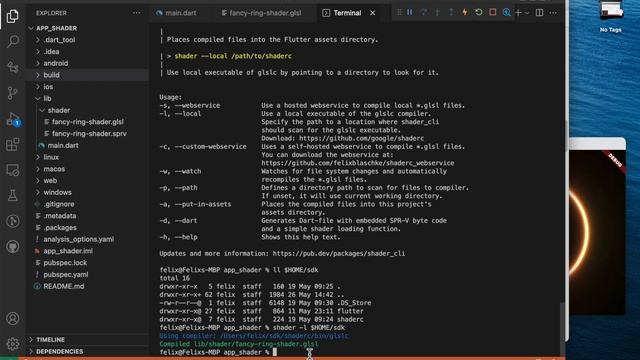Screen dimensions: 640x360
Task: Pause the debug session
Action: (410, 13)
